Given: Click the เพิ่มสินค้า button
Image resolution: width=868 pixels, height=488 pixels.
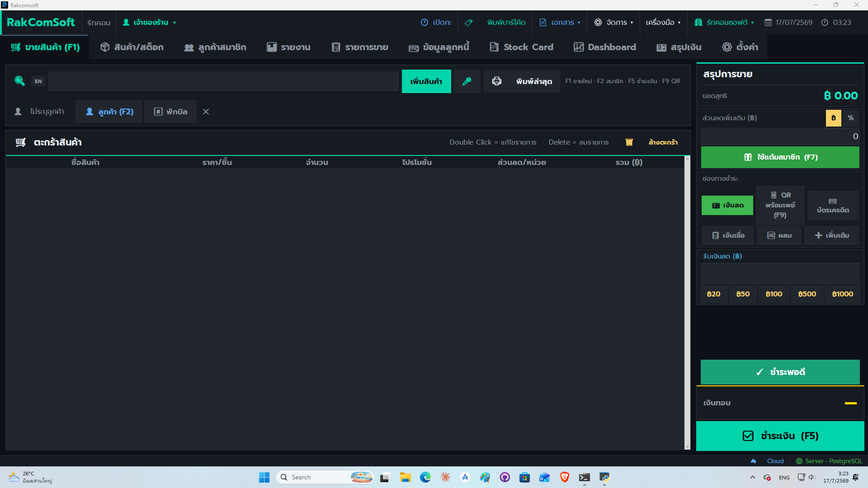Looking at the screenshot, I should point(426,81).
